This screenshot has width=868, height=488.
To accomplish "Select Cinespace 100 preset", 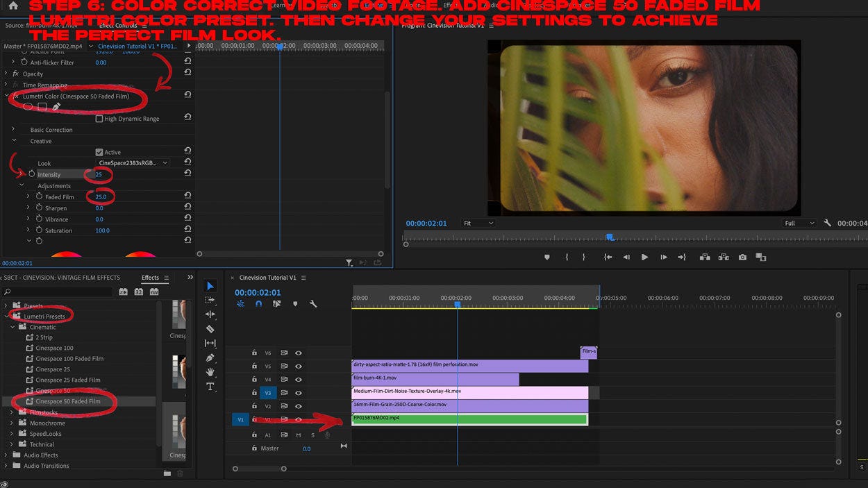I will (x=54, y=348).
